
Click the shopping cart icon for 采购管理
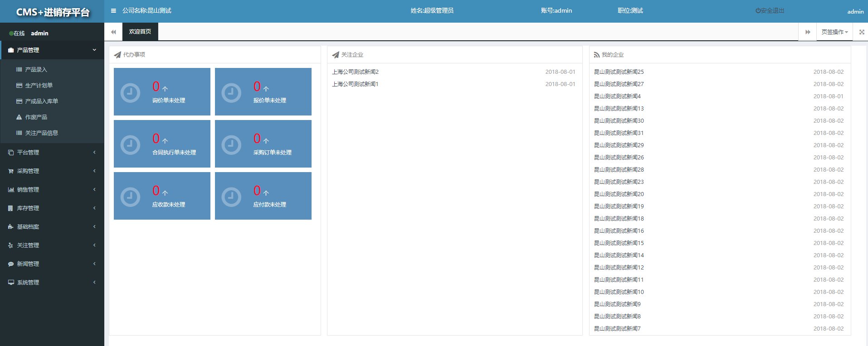(x=11, y=171)
